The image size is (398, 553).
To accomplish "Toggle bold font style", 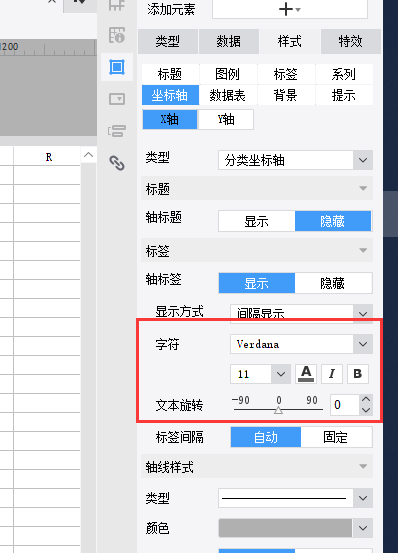I will (358, 374).
